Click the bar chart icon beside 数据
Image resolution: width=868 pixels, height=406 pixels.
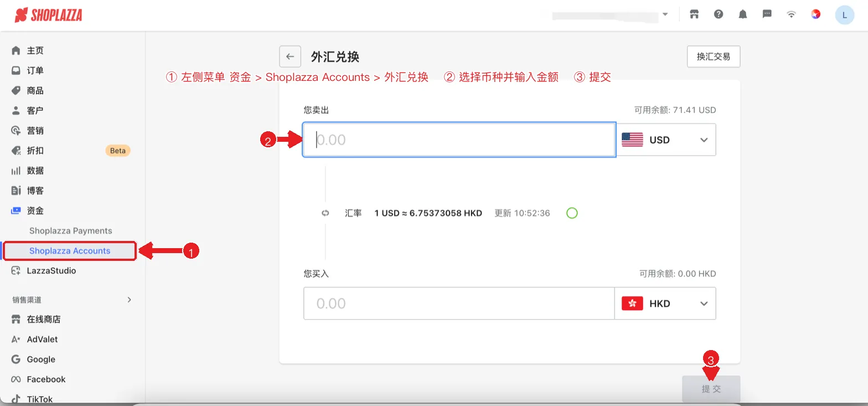[x=16, y=171]
